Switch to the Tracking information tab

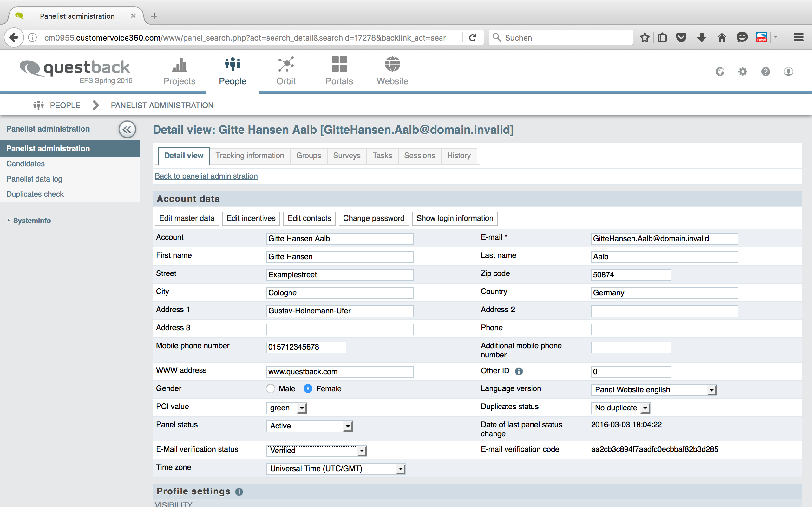[250, 156]
